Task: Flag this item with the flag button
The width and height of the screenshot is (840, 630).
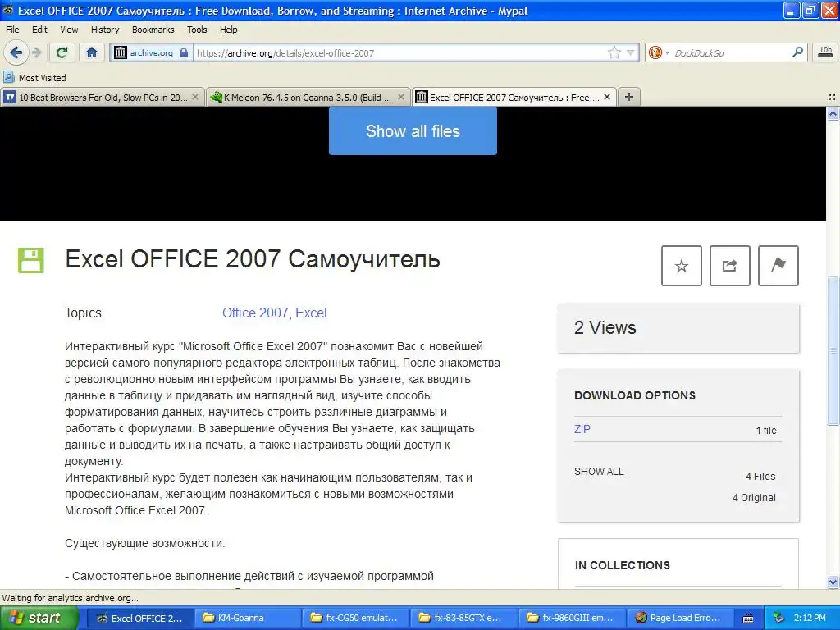Action: click(778, 266)
